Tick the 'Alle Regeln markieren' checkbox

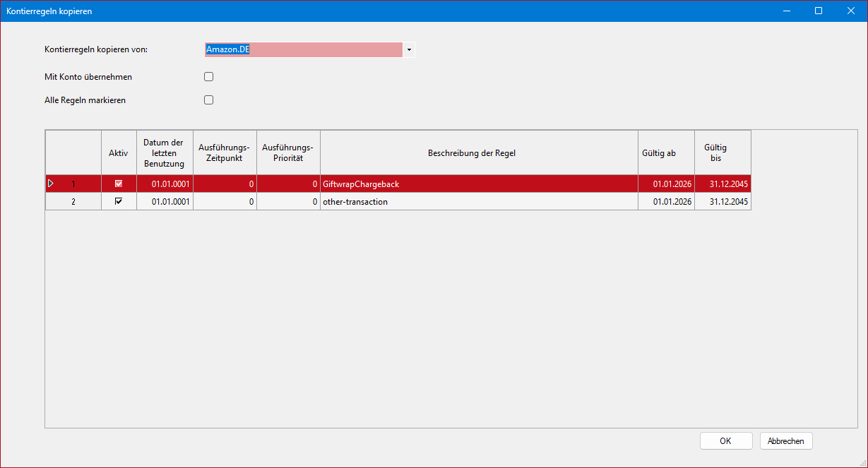coord(209,100)
